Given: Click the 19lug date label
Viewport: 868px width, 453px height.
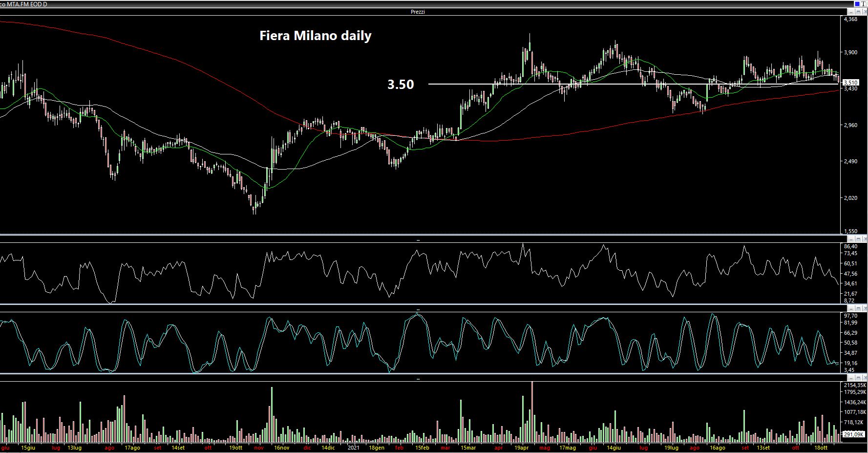Looking at the screenshot, I should 671,448.
